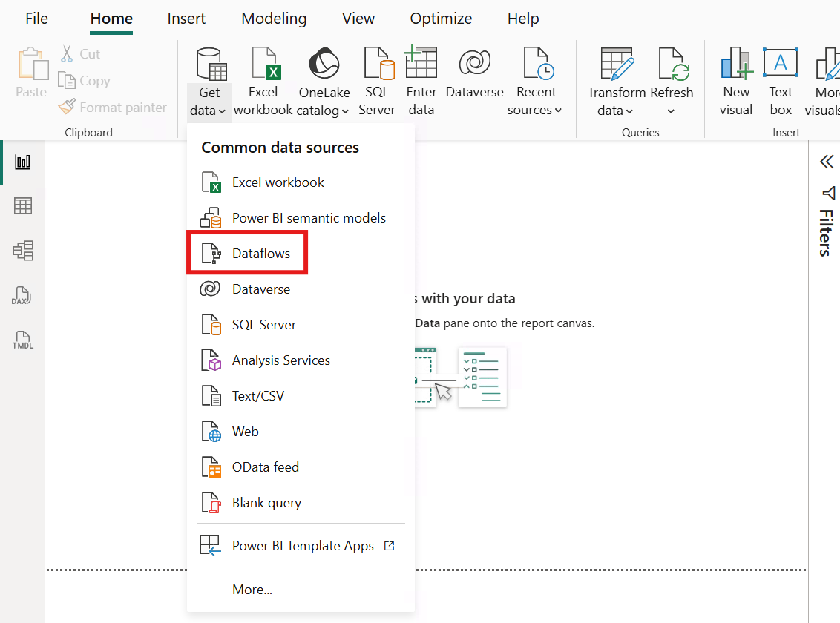
Task: Choose Dataflows from common data sources
Action: click(x=301, y=253)
